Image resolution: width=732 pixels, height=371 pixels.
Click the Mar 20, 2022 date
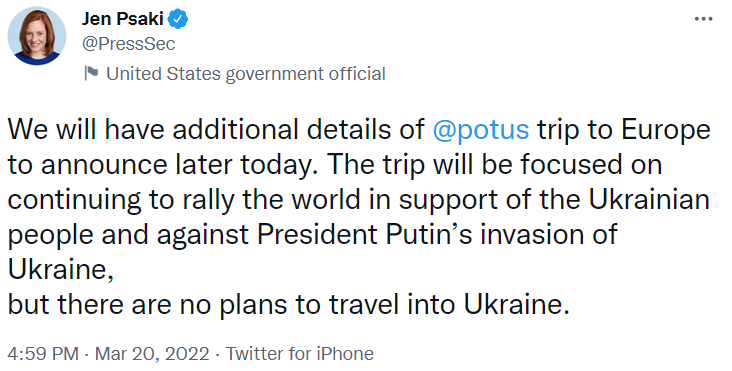(152, 354)
